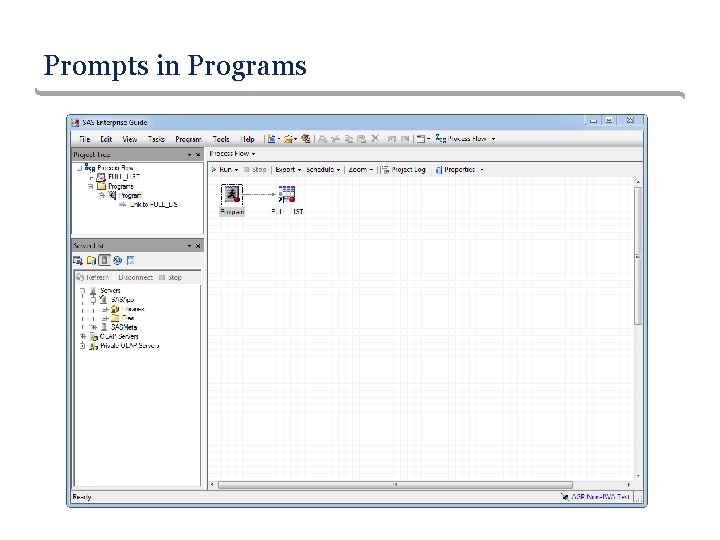Click the Delete X toolbar icon

click(375, 138)
